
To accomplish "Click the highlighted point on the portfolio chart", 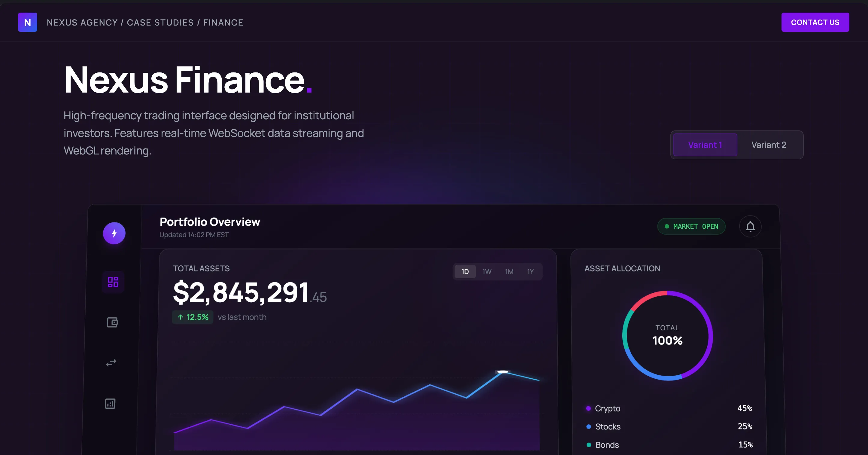I will click(x=502, y=372).
